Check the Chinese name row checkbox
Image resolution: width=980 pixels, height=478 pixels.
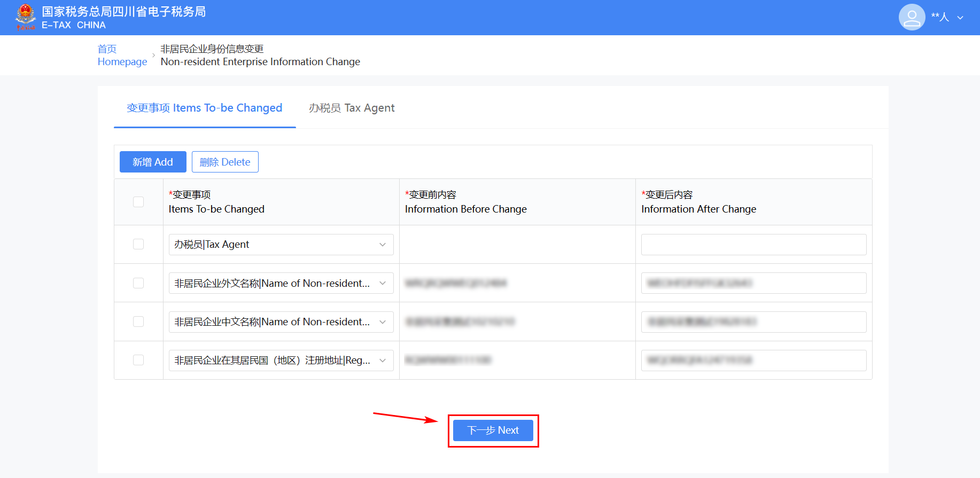tap(138, 322)
